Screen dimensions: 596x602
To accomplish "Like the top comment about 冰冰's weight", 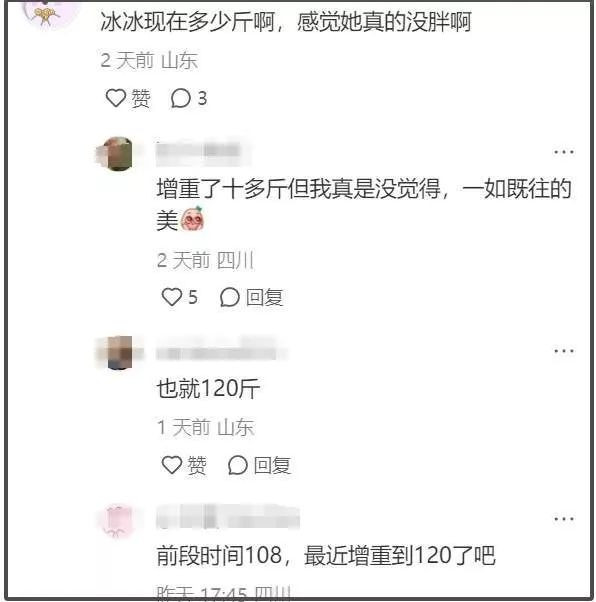I will click(116, 98).
